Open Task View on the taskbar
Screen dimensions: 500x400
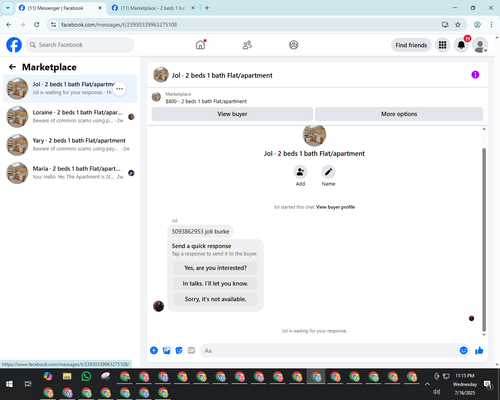click(x=28, y=384)
